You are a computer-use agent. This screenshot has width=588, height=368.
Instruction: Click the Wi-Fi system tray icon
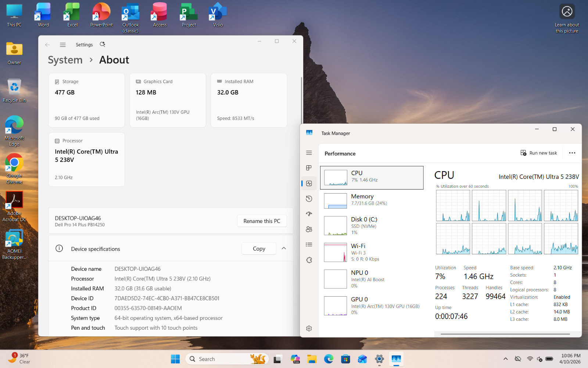[x=530, y=359]
